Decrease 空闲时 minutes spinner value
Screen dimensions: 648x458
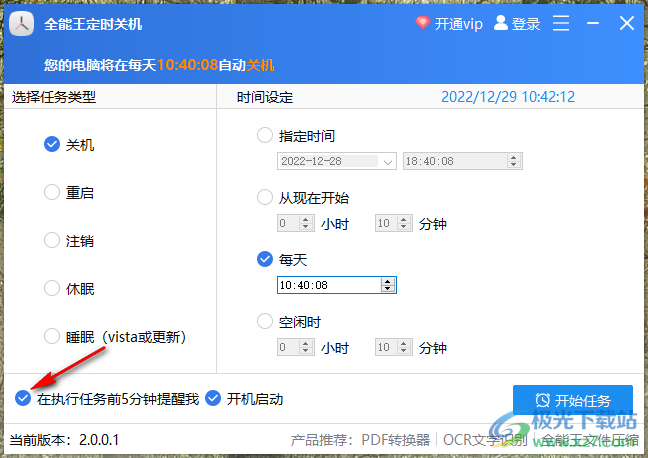click(x=403, y=351)
